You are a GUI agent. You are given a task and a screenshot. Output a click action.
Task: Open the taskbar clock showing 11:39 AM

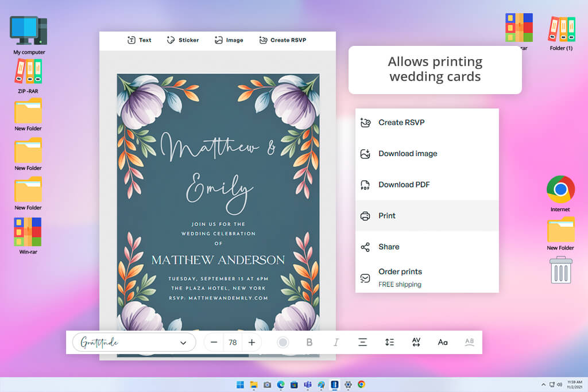pyautogui.click(x=574, y=385)
